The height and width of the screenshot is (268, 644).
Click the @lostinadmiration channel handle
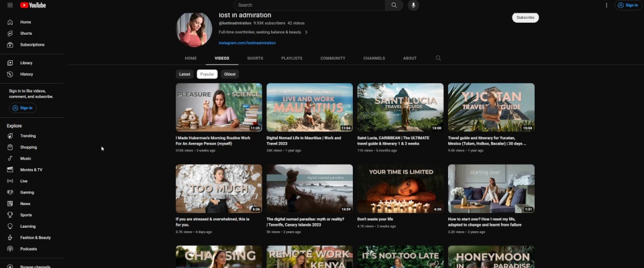[235, 23]
